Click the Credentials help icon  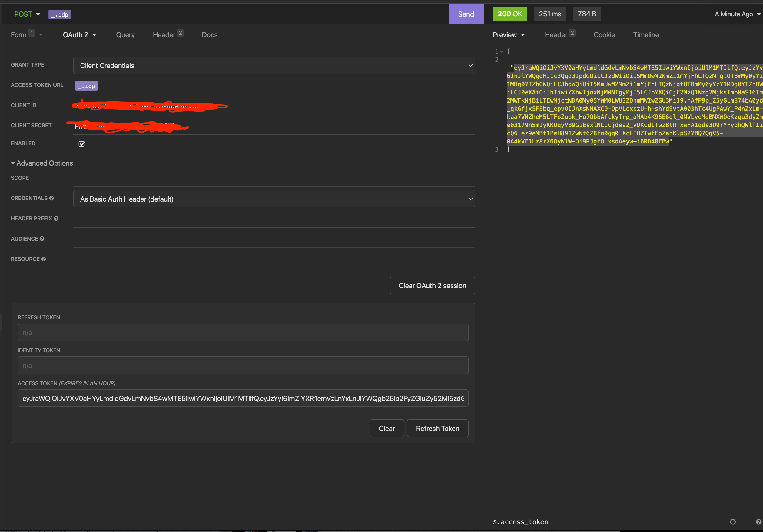point(52,198)
